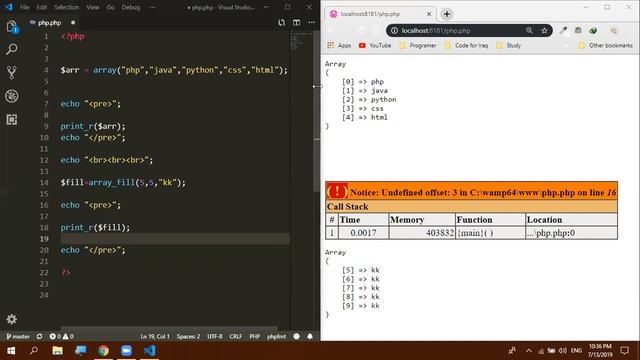
Task: Change encoding via UTF-8
Action: click(x=215, y=336)
